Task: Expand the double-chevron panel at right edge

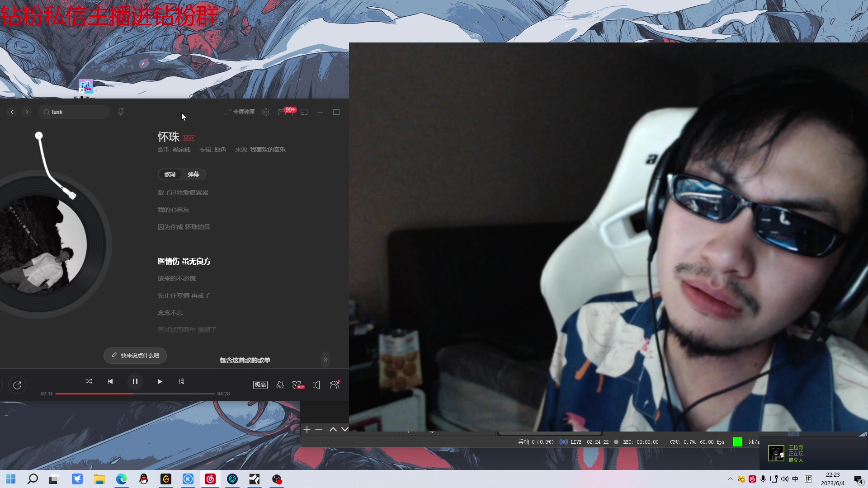Action: (x=325, y=360)
